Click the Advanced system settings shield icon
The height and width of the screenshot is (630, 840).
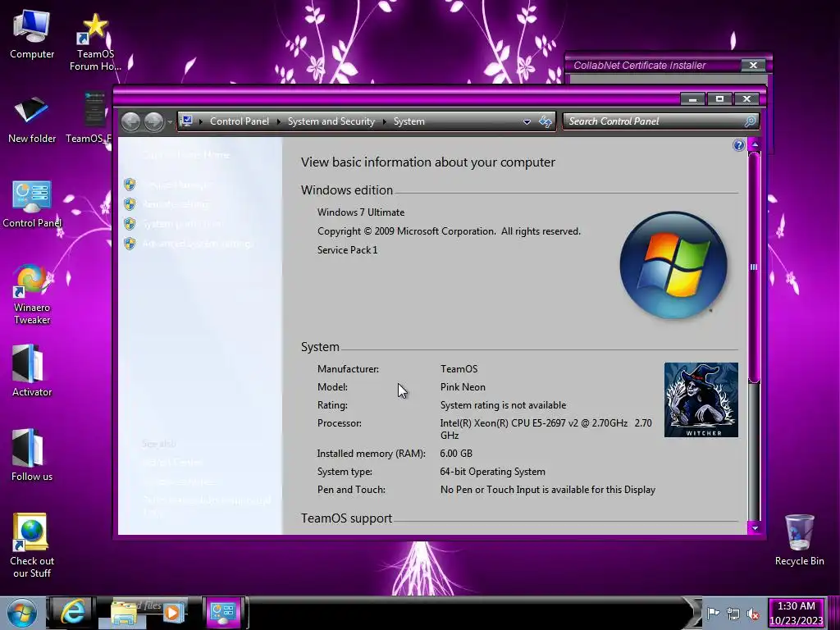click(x=130, y=244)
